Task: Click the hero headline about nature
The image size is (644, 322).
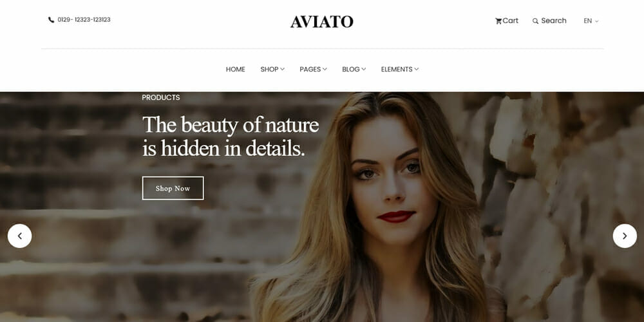Action: (231, 137)
